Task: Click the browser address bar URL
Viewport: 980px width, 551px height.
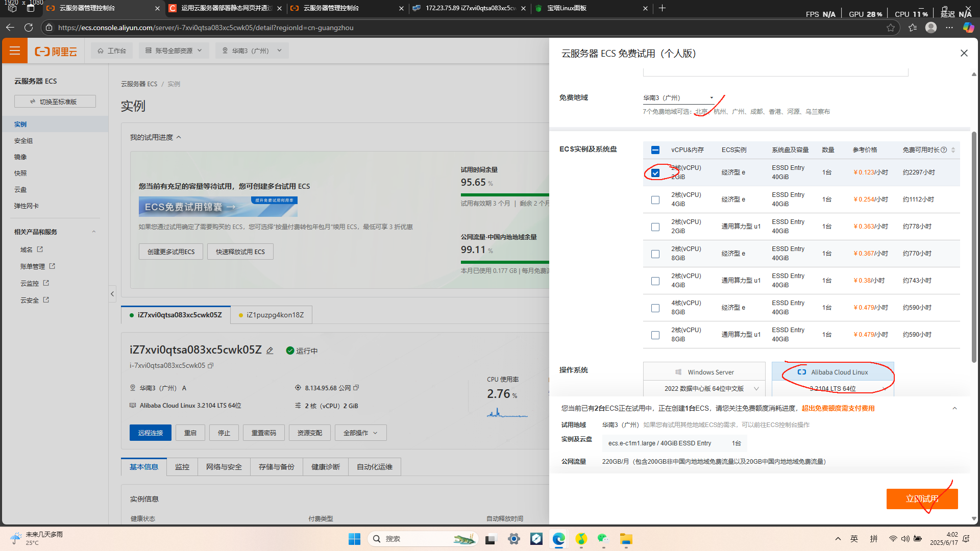Action: tap(206, 28)
